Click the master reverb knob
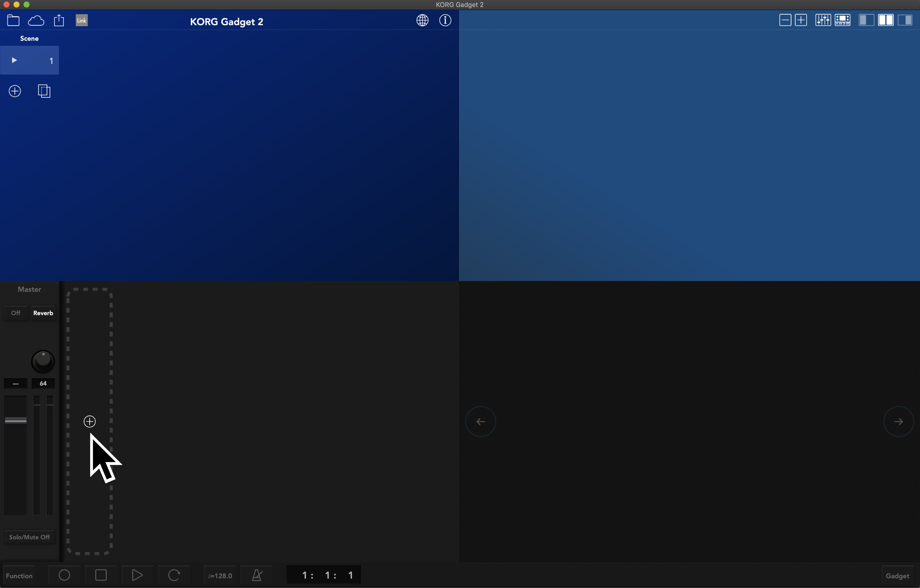This screenshot has height=588, width=920. 43,362
